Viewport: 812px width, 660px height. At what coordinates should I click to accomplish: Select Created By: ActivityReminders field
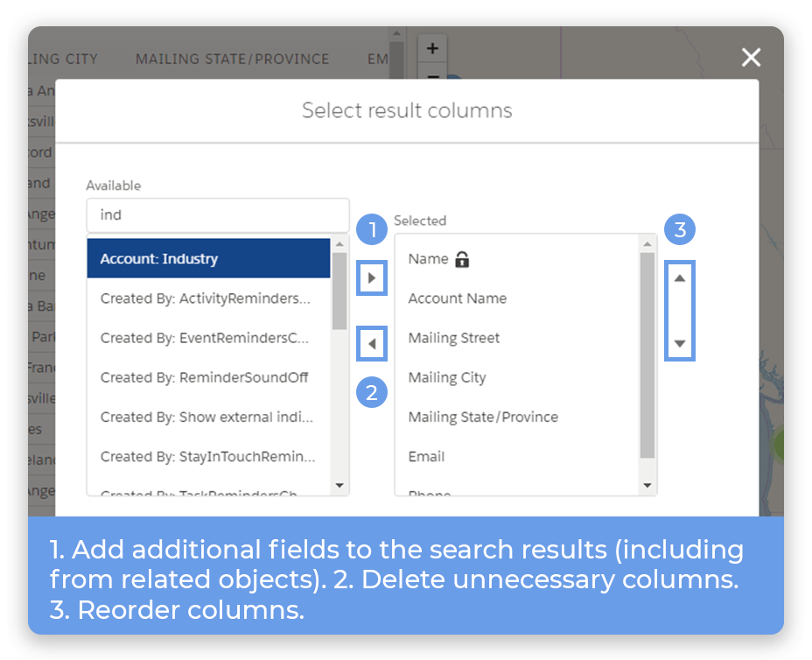pos(208,298)
